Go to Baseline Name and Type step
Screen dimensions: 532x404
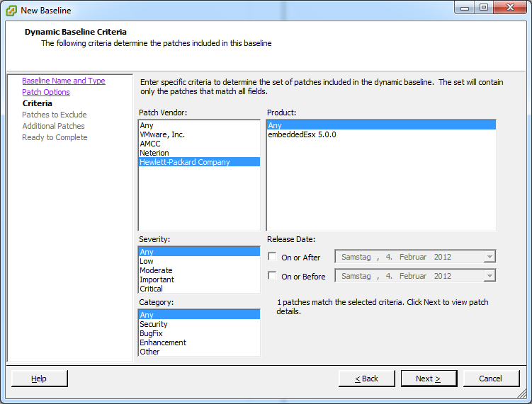pyautogui.click(x=63, y=81)
